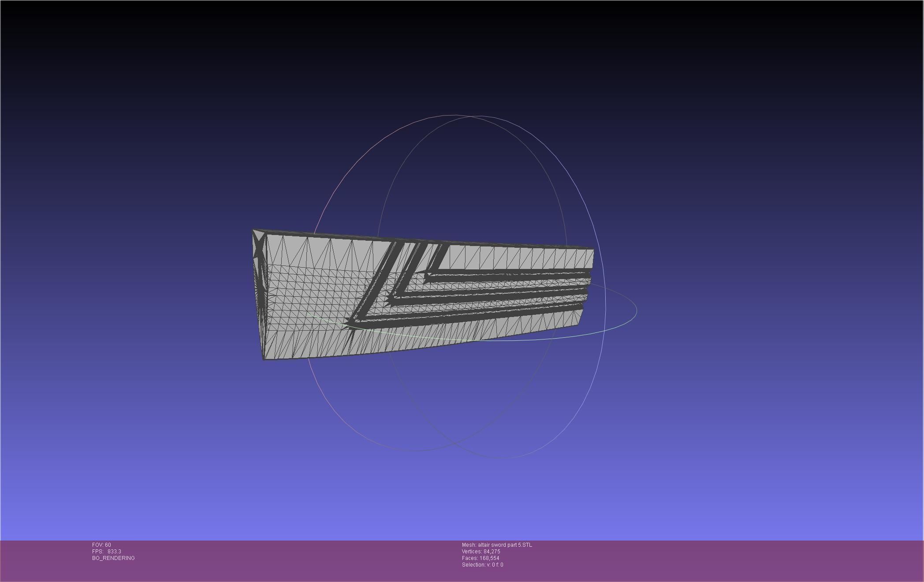Screen dimensions: 924x582
Task: Click the BO_RENDERING status text
Action: [113, 558]
